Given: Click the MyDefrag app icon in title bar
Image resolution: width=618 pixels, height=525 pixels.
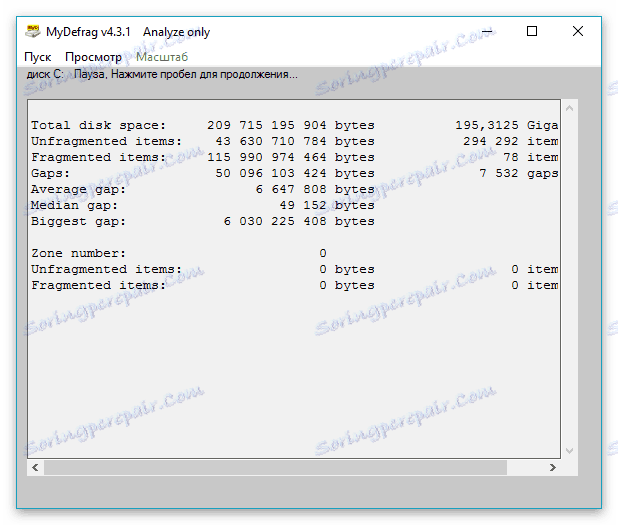Looking at the screenshot, I should [x=33, y=31].
